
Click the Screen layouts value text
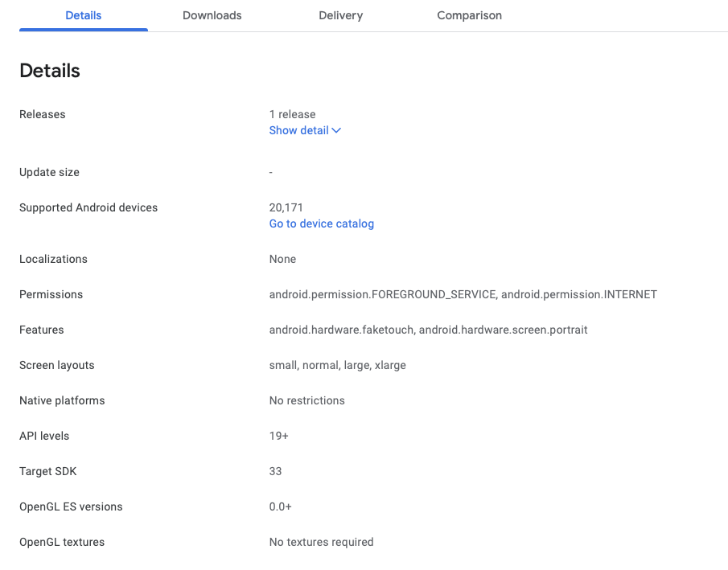(337, 365)
